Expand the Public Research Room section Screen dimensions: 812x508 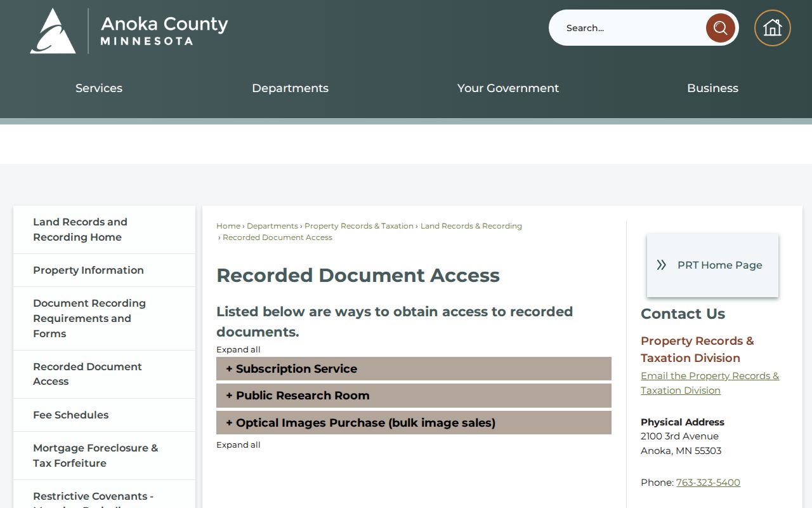pyautogui.click(x=414, y=396)
